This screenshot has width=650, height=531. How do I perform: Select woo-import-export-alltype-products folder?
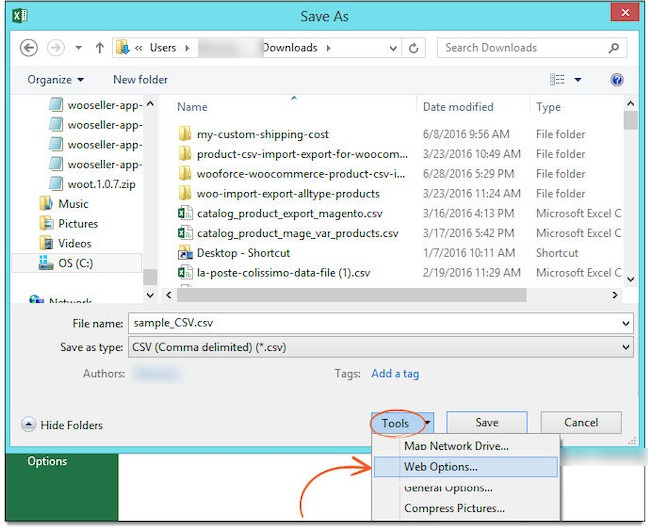(279, 194)
